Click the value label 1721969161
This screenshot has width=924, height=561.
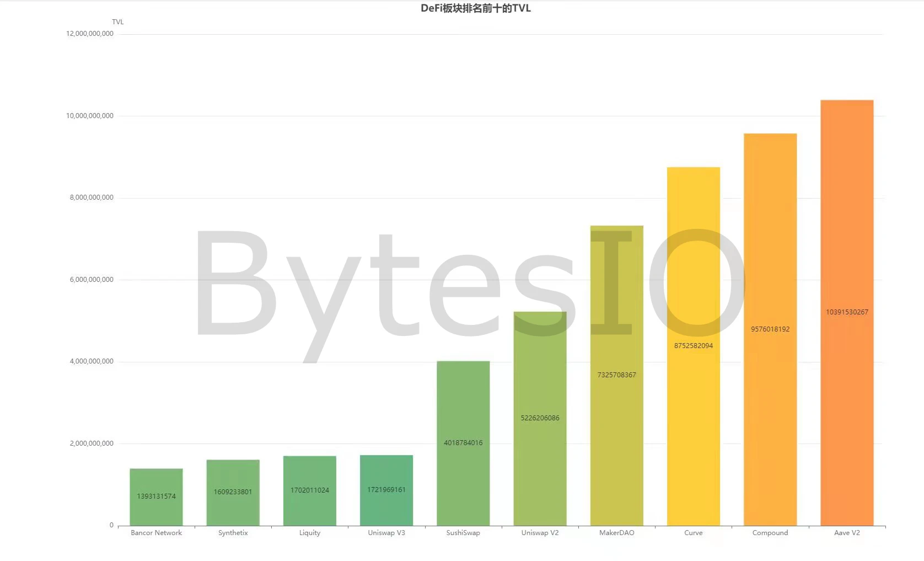386,490
